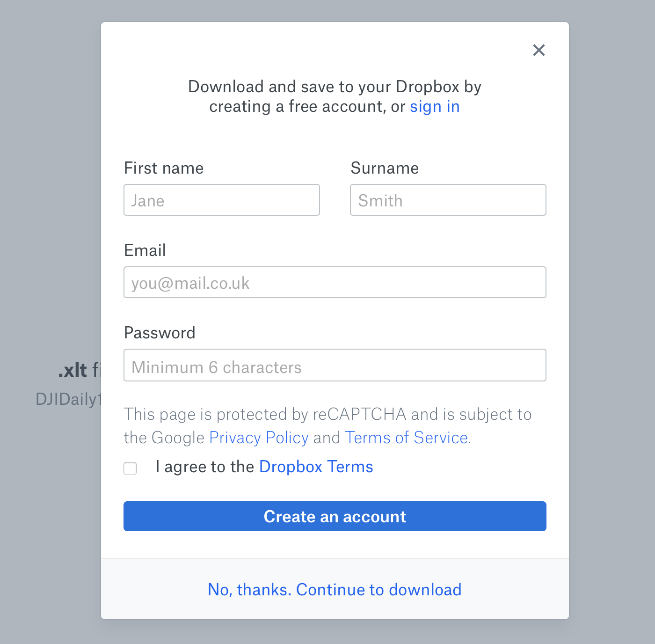Click the "First name" label

[x=164, y=168]
